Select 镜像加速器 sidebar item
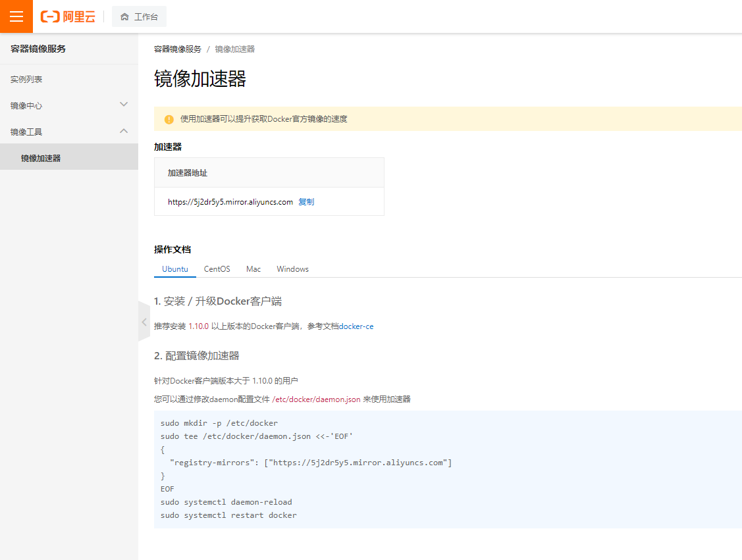742x560 pixels. pos(69,158)
